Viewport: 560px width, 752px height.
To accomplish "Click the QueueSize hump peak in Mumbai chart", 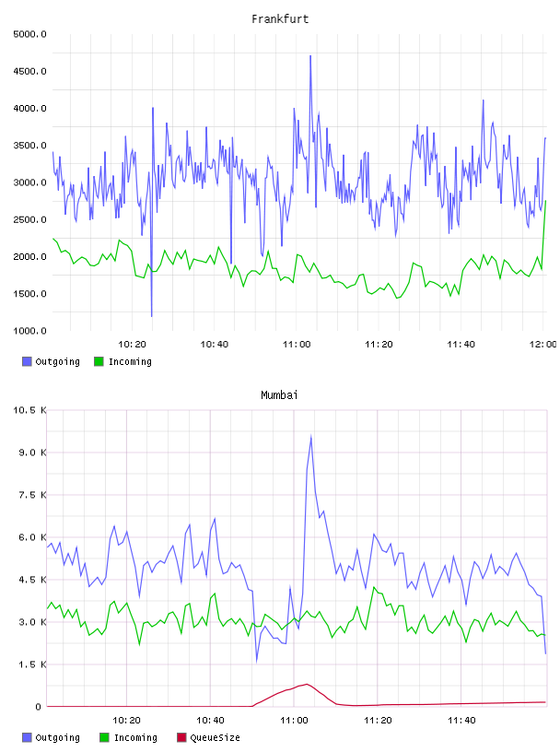I will coord(307,684).
